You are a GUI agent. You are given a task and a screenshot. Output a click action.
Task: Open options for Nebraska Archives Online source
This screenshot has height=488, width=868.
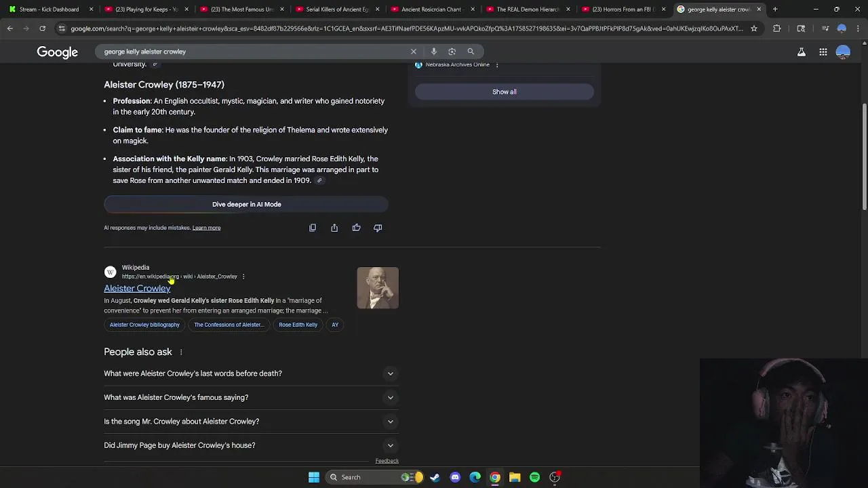pos(497,64)
